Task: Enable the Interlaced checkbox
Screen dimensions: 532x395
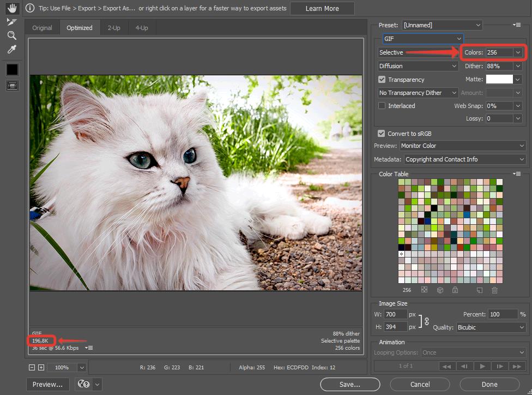Action: tap(382, 106)
